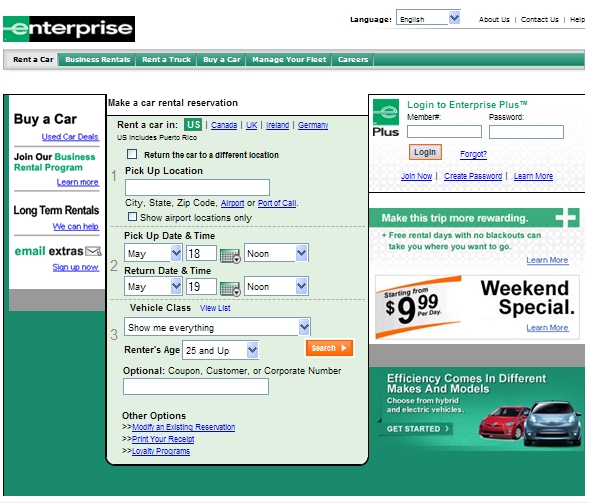Screen dimensions: 589x503
Task: Open the Manage Your Fleet tab
Action: point(289,59)
